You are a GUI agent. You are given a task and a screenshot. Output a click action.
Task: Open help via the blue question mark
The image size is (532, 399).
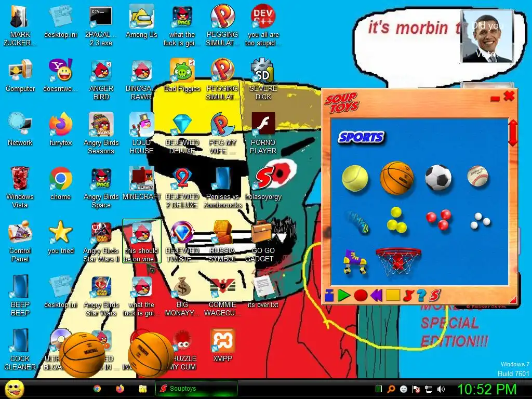421,295
